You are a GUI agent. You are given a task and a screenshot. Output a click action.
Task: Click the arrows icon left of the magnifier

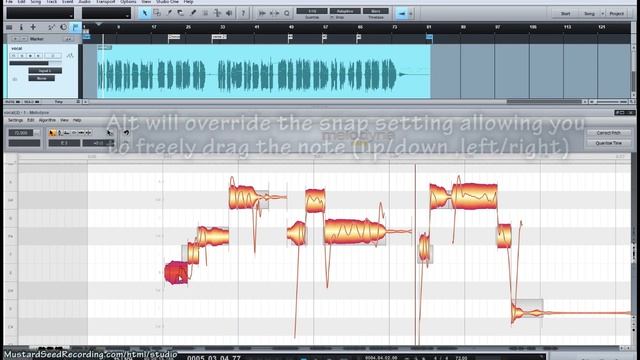click(274, 13)
